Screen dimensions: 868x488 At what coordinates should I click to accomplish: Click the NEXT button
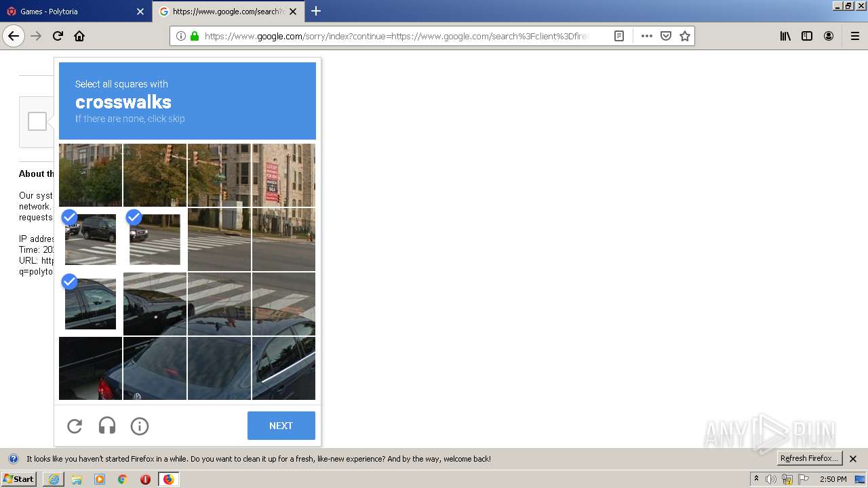(281, 426)
